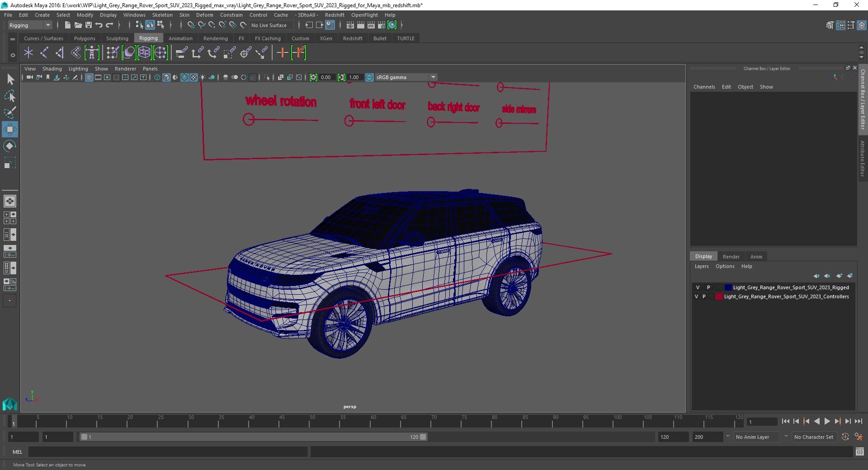Click the Undo arrow icon
The image size is (868, 470).
(99, 25)
